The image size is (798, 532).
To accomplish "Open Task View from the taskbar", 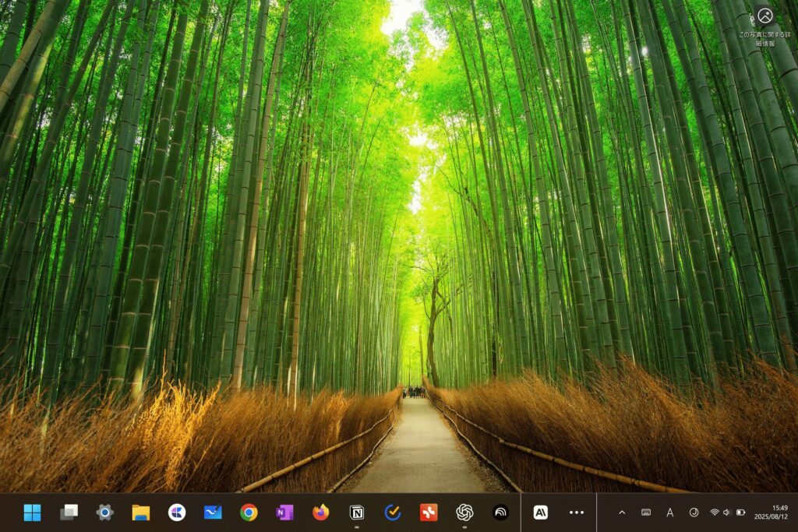I will [69, 512].
